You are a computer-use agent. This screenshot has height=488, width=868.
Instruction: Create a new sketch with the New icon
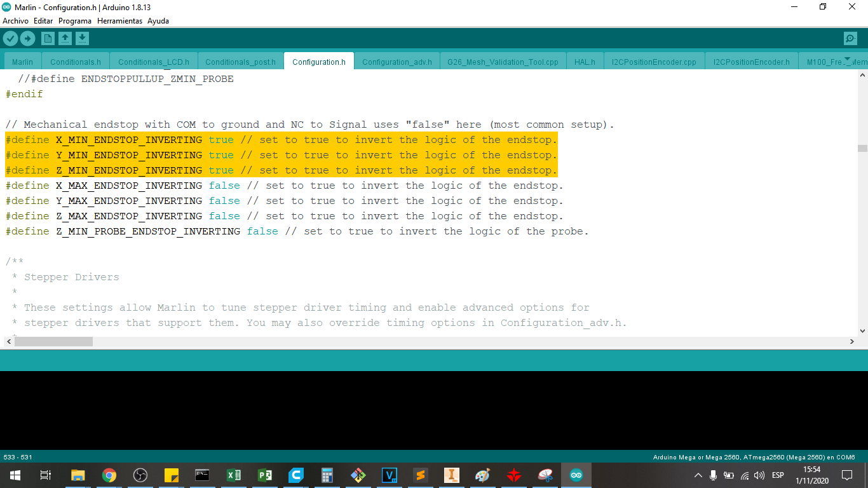tap(48, 39)
